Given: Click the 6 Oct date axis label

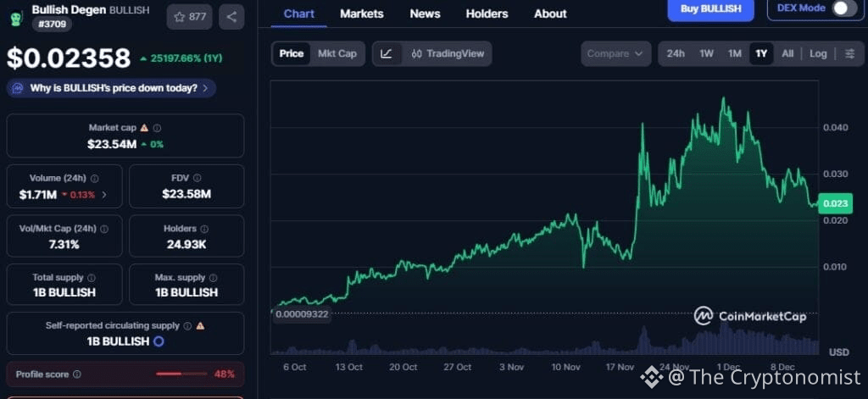Looking at the screenshot, I should 294,367.
